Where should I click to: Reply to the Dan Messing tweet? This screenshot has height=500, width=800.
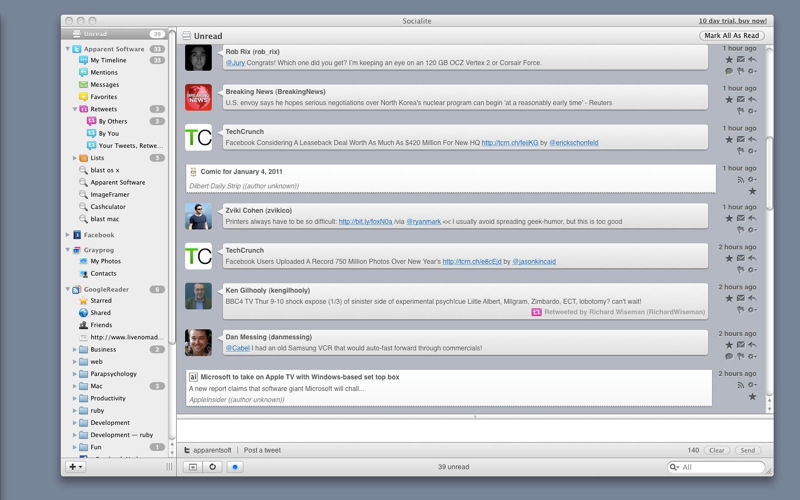point(752,345)
